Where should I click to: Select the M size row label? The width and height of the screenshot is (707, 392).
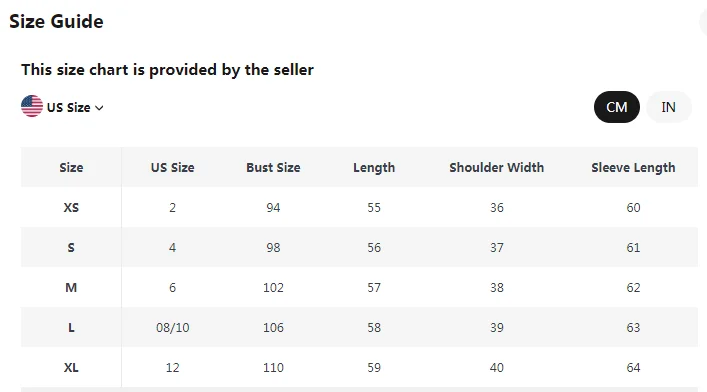click(71, 287)
